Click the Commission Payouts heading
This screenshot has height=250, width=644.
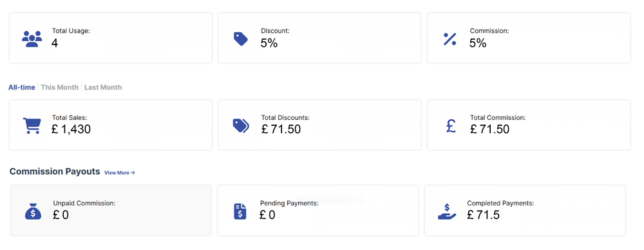[55, 171]
